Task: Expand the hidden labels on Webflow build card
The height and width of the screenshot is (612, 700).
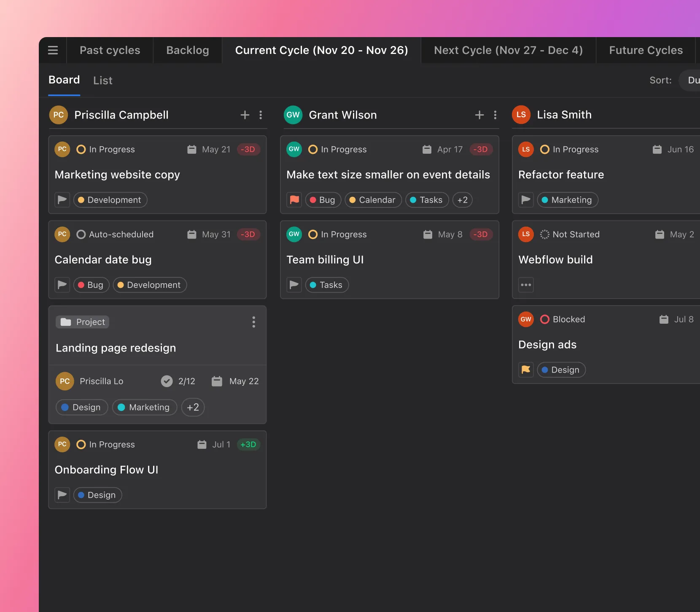Action: point(526,285)
